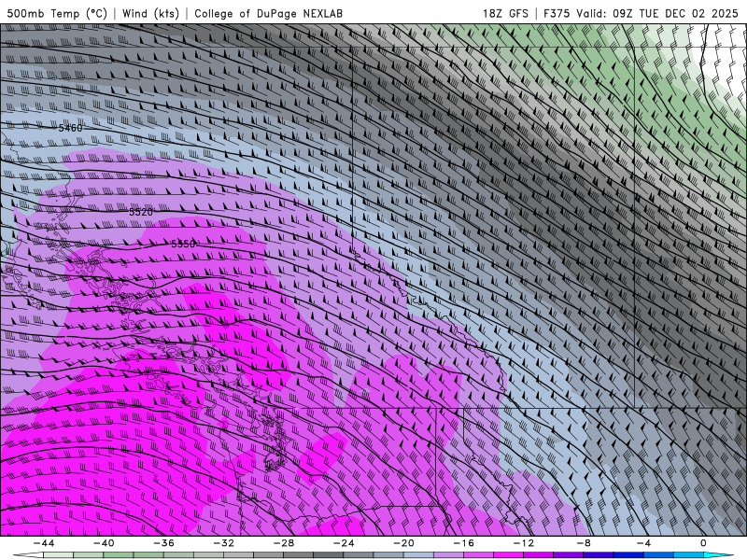The image size is (747, 560).
Task: Click the Valid: 09Z TUE DEC 02 2025 text
Action: pos(657,13)
